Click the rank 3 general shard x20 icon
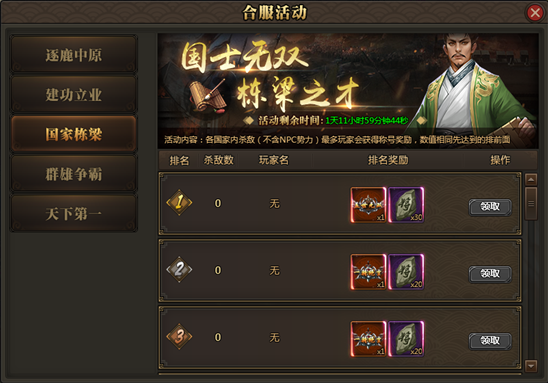Image resolution: width=548 pixels, height=383 pixels. [x=406, y=339]
